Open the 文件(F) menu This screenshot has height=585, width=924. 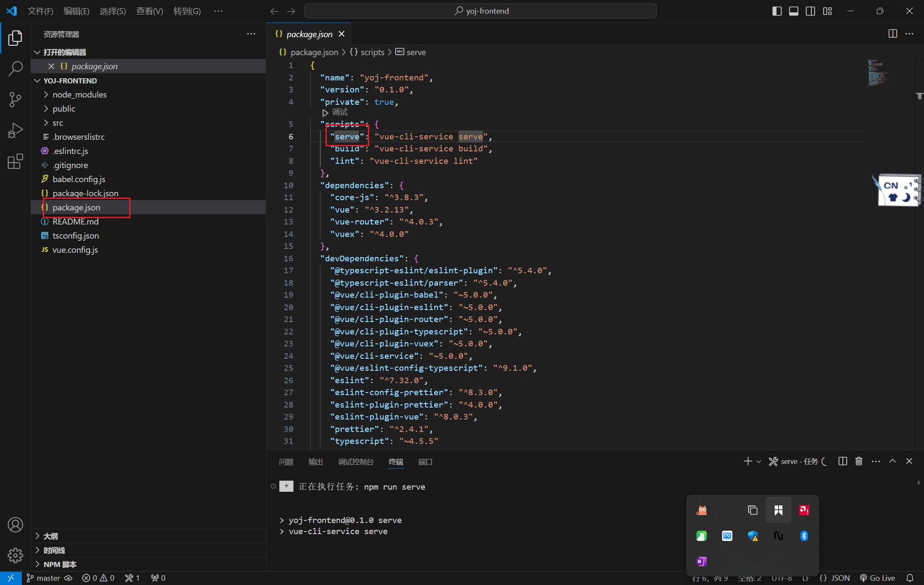coord(40,11)
